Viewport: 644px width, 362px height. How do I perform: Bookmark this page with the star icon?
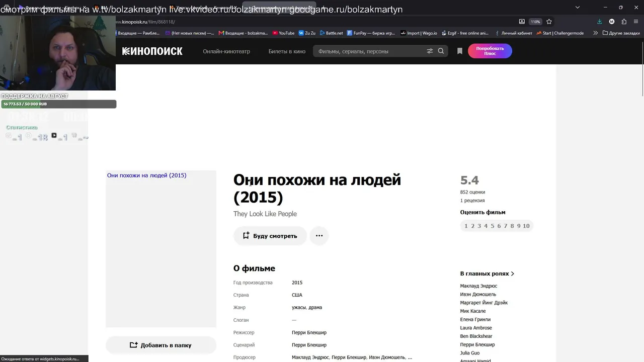pyautogui.click(x=549, y=22)
